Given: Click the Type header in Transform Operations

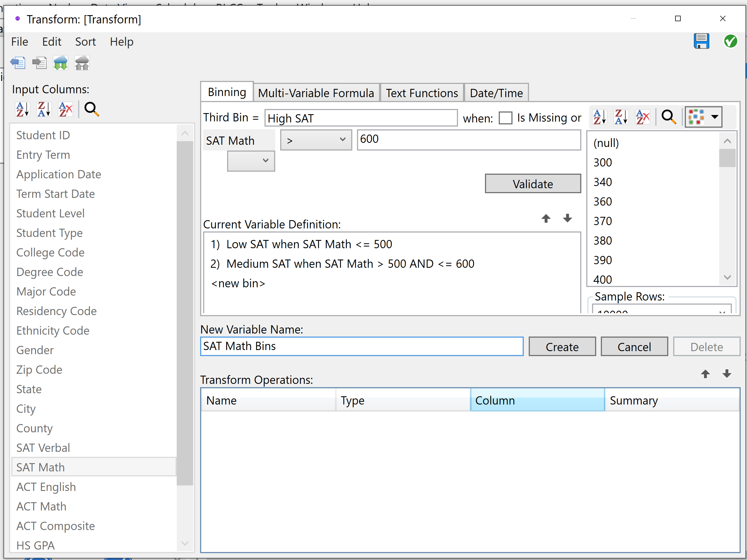Looking at the screenshot, I should 403,400.
